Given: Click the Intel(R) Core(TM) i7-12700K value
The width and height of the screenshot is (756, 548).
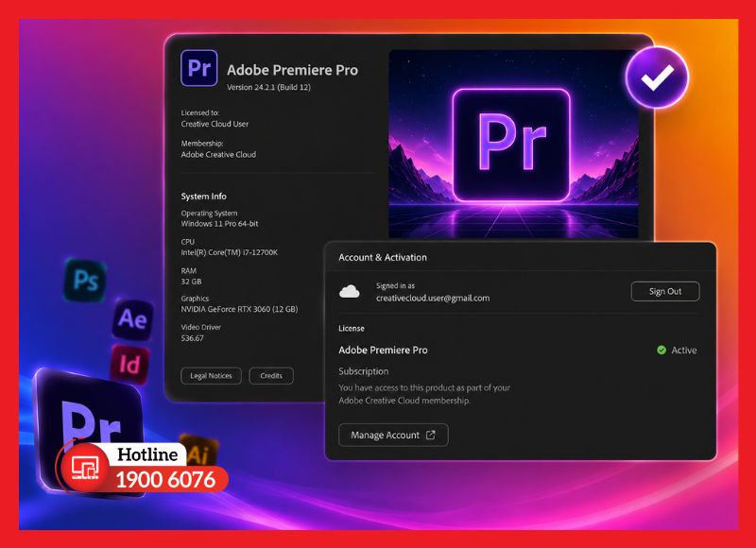Looking at the screenshot, I should 229,252.
